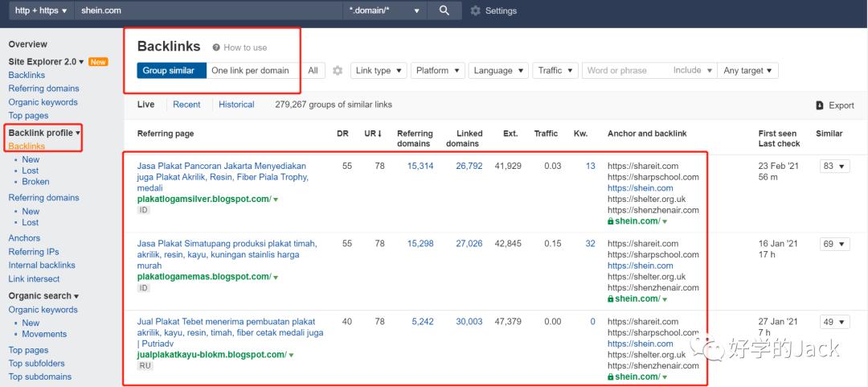Screen dimensions: 868x387
Task: Select the All links mode
Action: [x=313, y=71]
